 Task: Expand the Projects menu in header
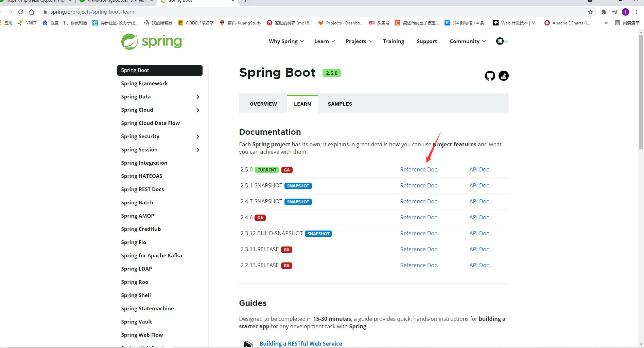pyautogui.click(x=359, y=41)
